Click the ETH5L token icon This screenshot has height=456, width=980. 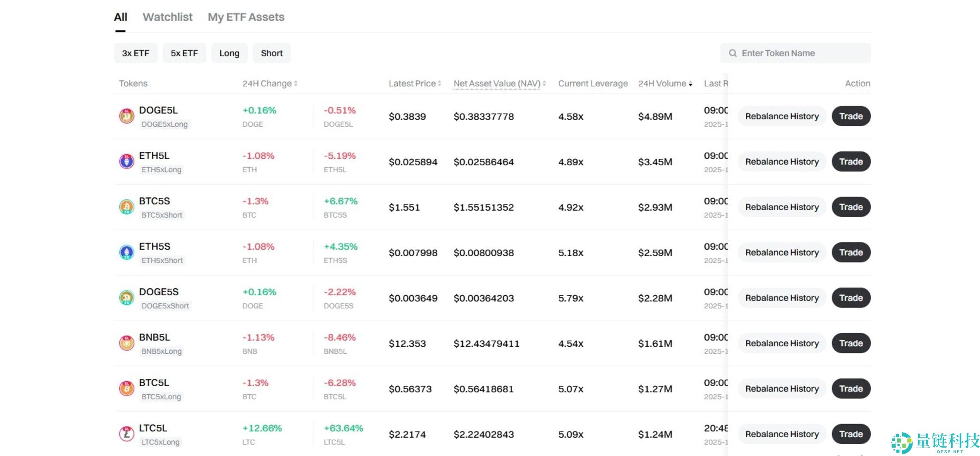[x=126, y=162]
